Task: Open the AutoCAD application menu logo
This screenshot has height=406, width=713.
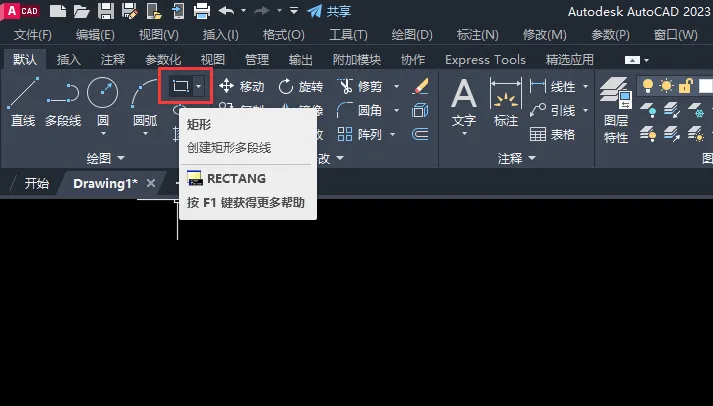Action: pos(20,11)
